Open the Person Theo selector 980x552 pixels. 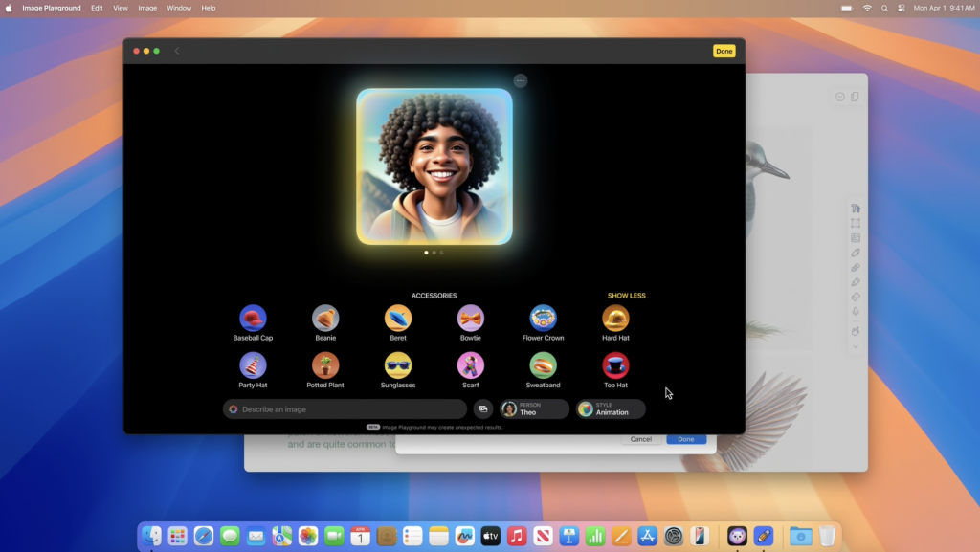point(534,409)
